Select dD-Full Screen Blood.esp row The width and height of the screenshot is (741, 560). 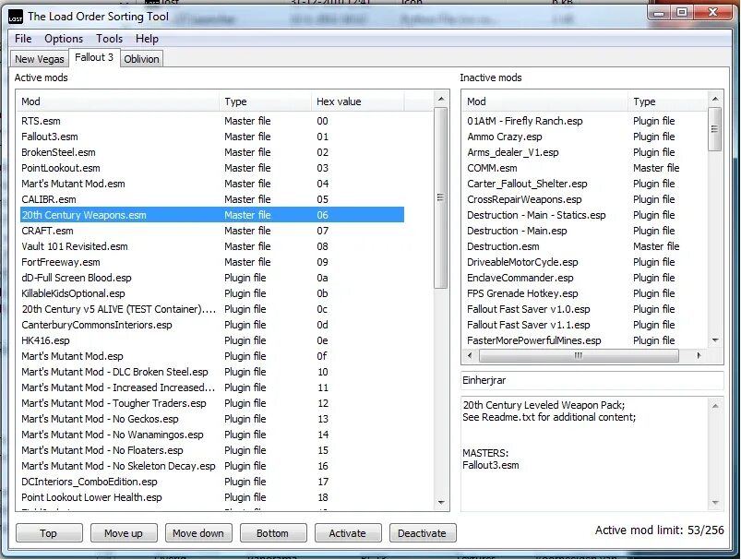coord(211,278)
